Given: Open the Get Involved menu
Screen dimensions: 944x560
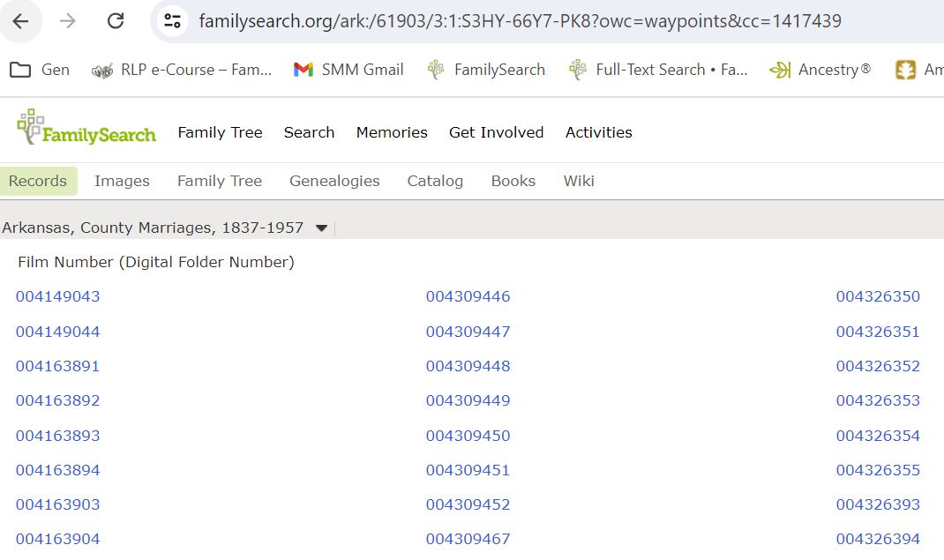Looking at the screenshot, I should click(496, 132).
